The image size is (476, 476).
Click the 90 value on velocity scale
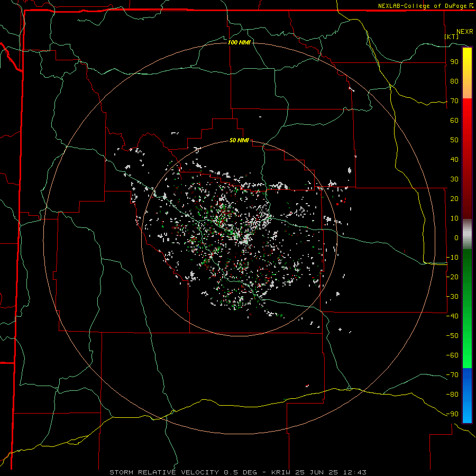[454, 62]
